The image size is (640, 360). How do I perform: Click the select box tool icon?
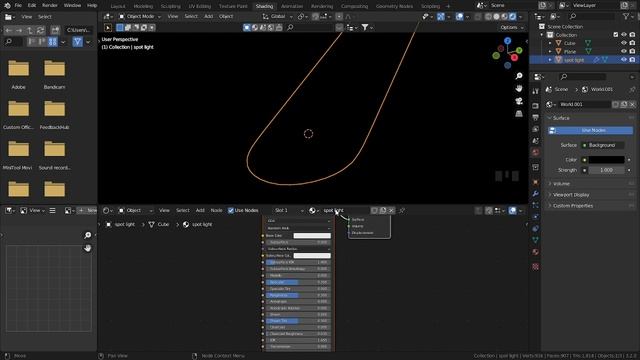pos(108,28)
